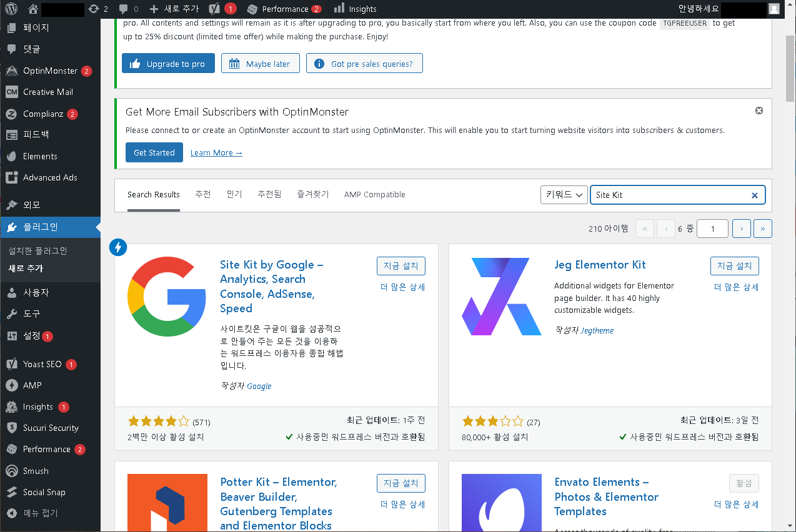The height and width of the screenshot is (532, 796).
Task: Jump to last results page
Action: [763, 229]
